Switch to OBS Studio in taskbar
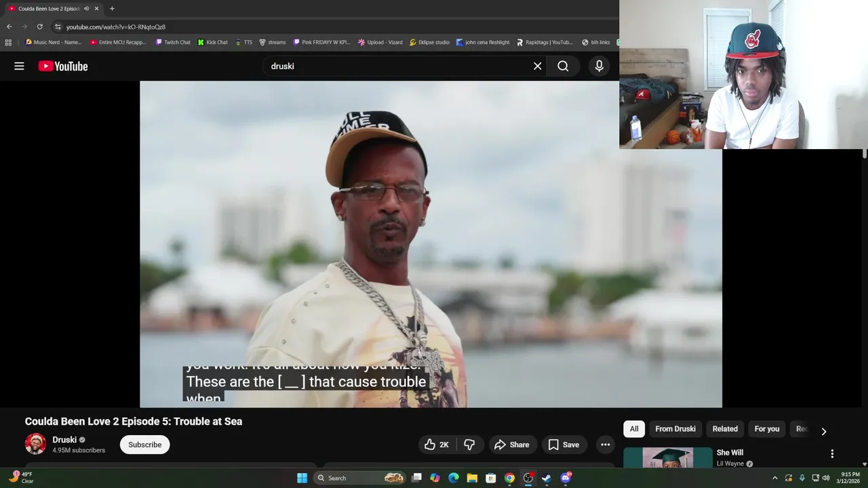Screen dimensions: 868x488 528,478
